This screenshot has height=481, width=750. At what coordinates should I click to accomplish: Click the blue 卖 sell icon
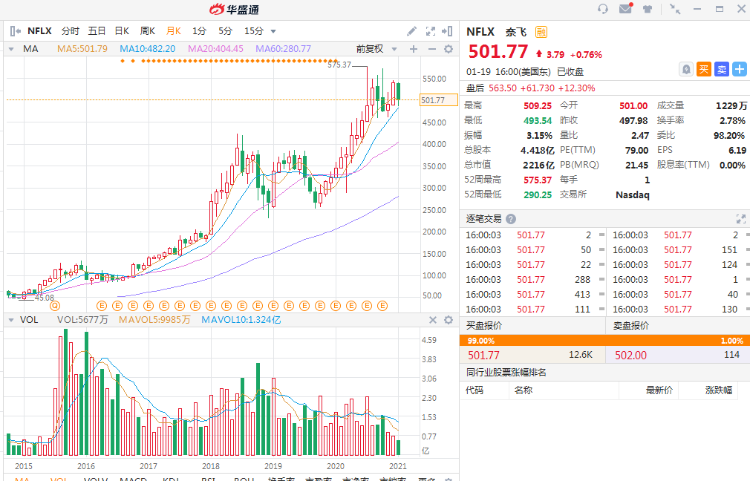[721, 69]
